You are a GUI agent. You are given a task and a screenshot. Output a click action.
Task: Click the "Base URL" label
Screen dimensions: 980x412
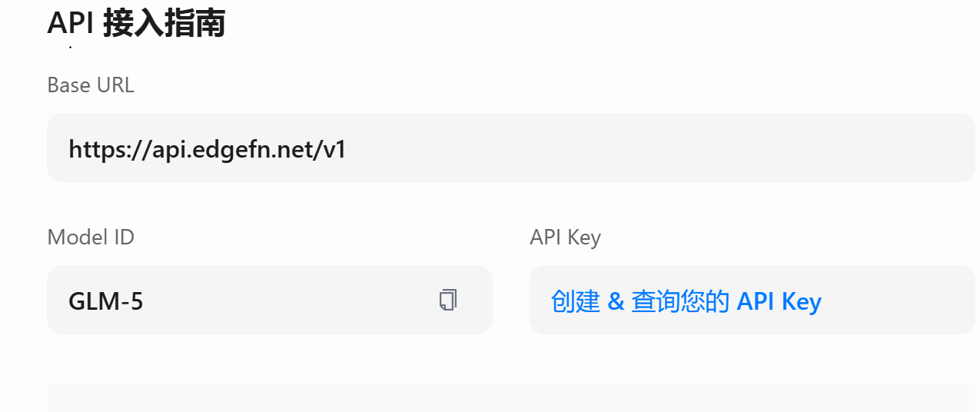point(91,85)
